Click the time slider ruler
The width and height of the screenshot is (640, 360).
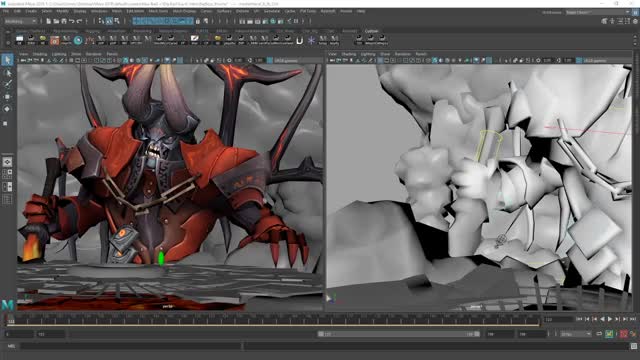click(272, 320)
